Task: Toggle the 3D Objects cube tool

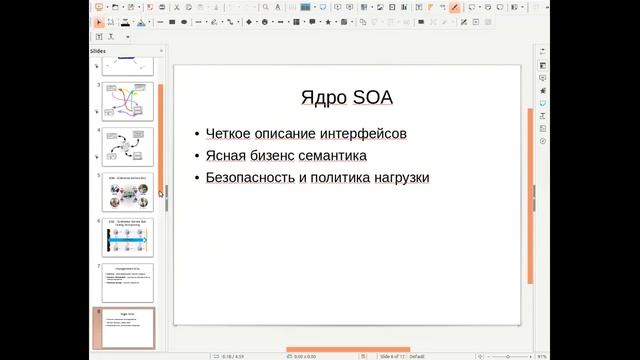Action: pyautogui.click(x=344, y=22)
